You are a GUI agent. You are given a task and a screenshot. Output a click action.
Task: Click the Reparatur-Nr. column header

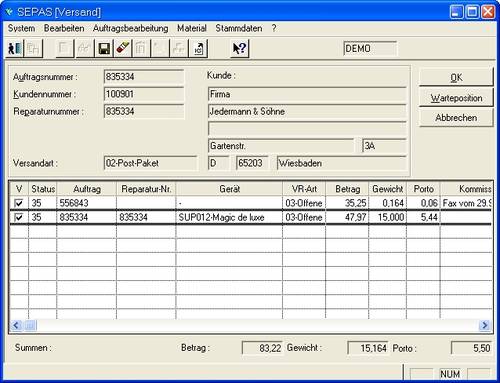coord(146,189)
